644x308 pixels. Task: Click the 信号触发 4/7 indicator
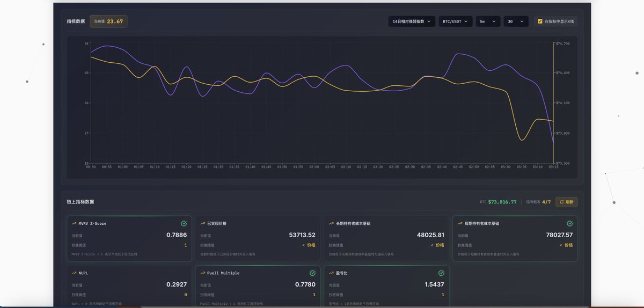pyautogui.click(x=538, y=202)
